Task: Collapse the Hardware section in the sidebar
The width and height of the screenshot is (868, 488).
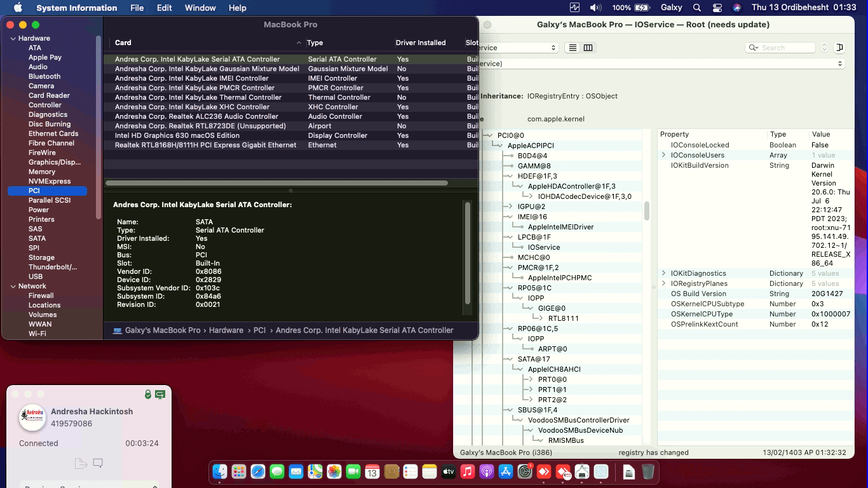Action: pos(13,38)
